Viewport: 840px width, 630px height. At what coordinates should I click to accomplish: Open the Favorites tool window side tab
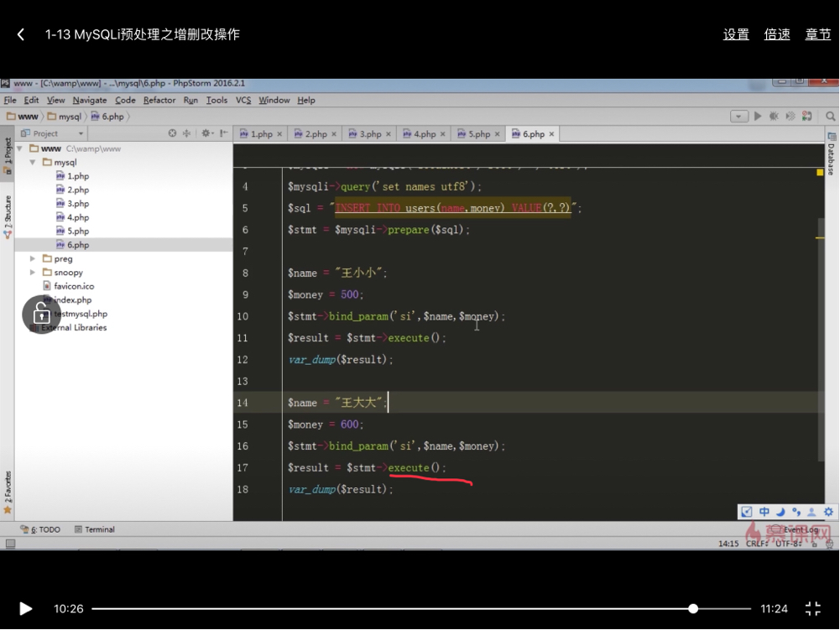pos(8,492)
